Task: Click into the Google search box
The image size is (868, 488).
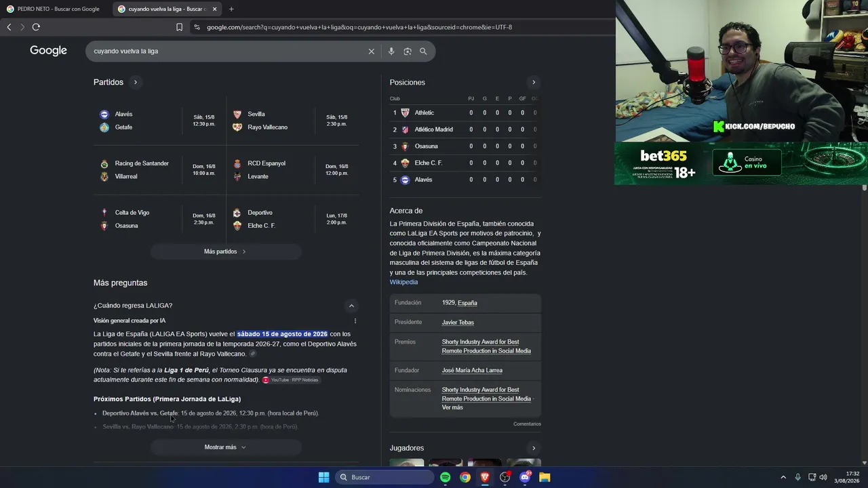Action: [227, 52]
